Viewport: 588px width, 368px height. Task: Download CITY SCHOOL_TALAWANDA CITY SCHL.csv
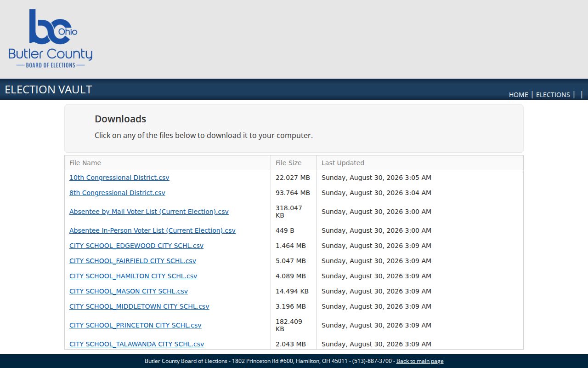point(137,344)
